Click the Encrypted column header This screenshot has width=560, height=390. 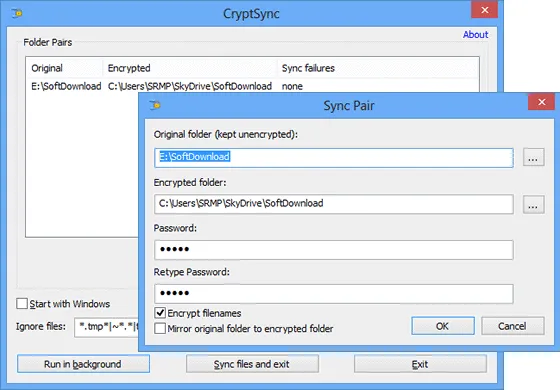coord(190,68)
